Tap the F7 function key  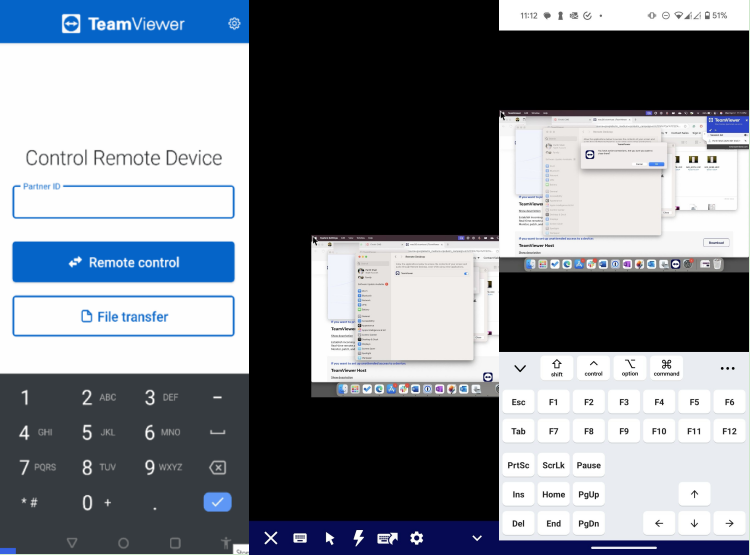coord(553,431)
